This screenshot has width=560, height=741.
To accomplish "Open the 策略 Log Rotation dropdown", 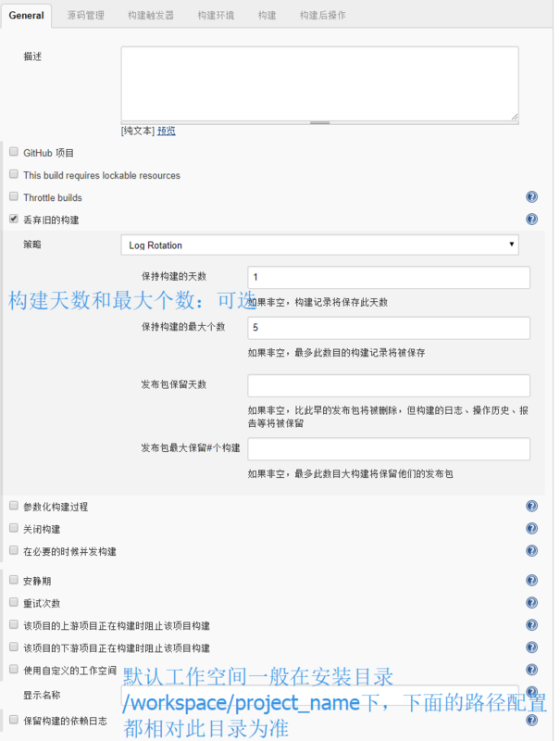I will point(319,245).
